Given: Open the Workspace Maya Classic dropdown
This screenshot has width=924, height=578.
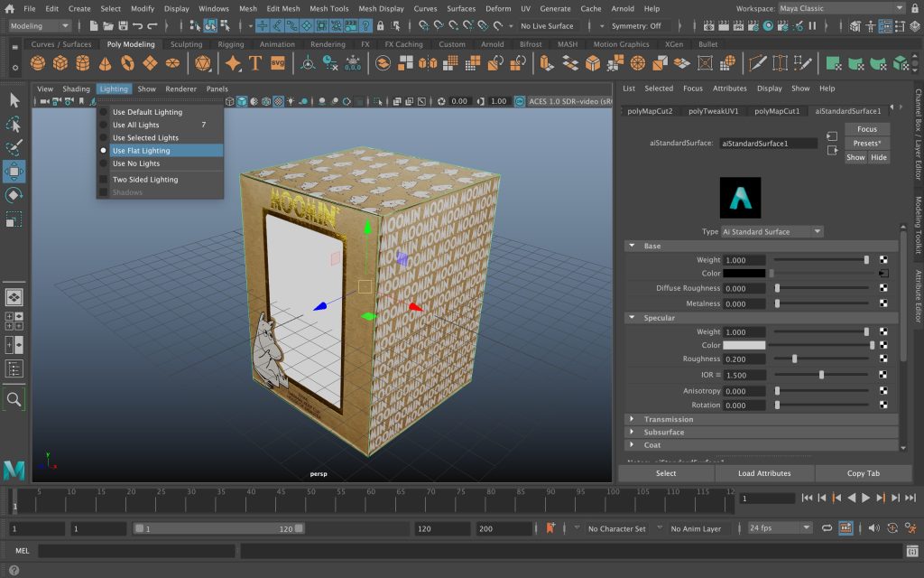Looking at the screenshot, I should tap(841, 8).
